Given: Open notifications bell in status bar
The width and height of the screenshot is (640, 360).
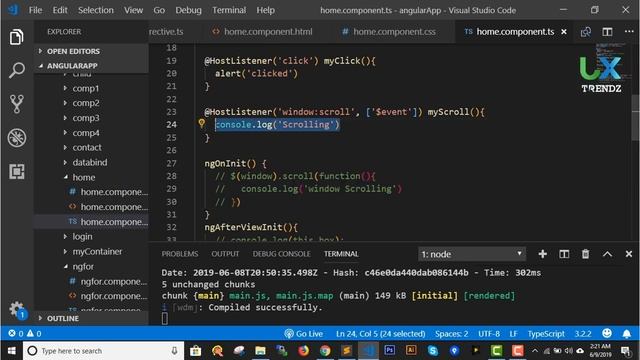Looking at the screenshot, I should click(627, 334).
